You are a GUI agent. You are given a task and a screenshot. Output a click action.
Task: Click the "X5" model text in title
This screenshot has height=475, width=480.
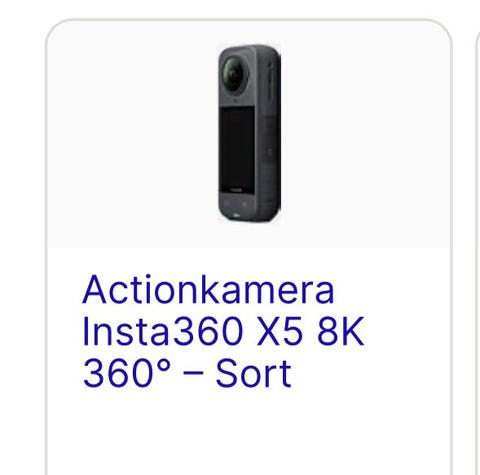pyautogui.click(x=280, y=331)
